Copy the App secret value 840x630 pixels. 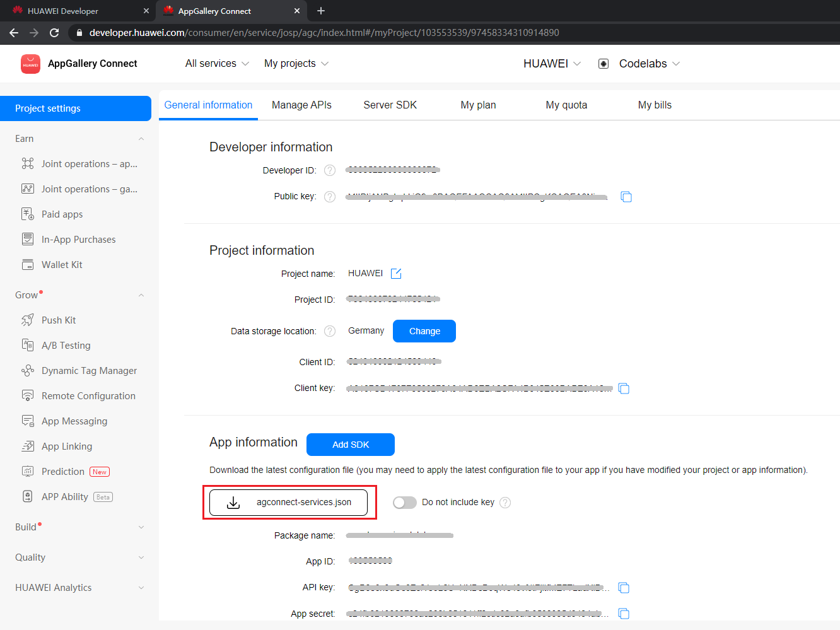(624, 613)
